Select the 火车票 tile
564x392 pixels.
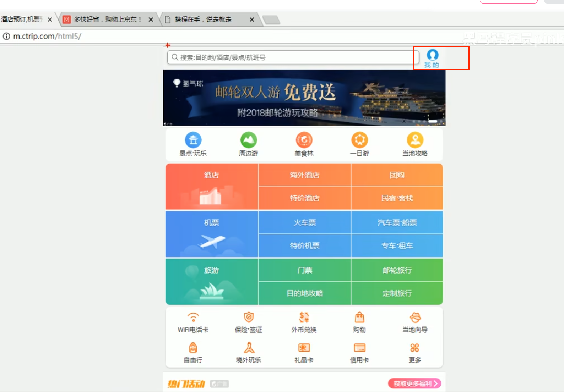pos(305,222)
